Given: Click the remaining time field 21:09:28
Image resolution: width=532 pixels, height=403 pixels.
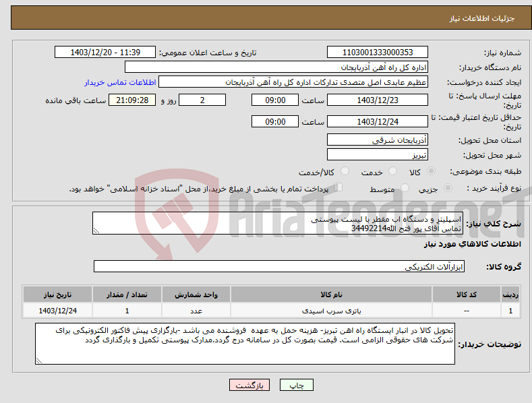Looking at the screenshot, I should pyautogui.click(x=132, y=100).
